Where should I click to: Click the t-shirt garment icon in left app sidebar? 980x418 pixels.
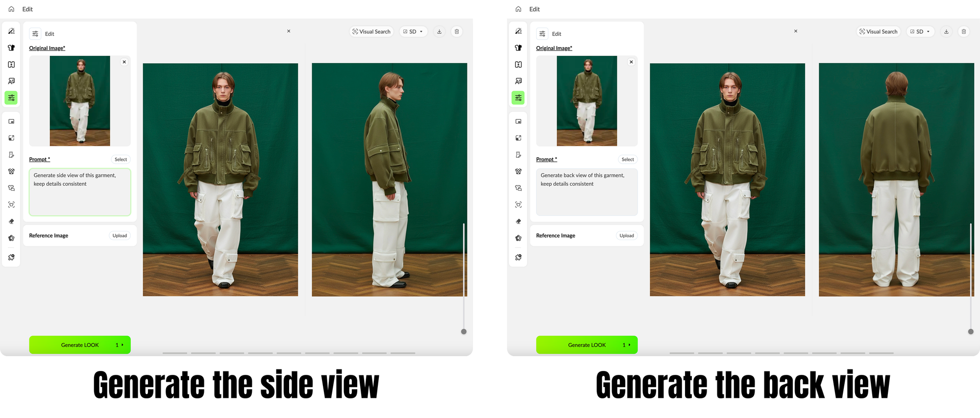pyautogui.click(x=11, y=48)
